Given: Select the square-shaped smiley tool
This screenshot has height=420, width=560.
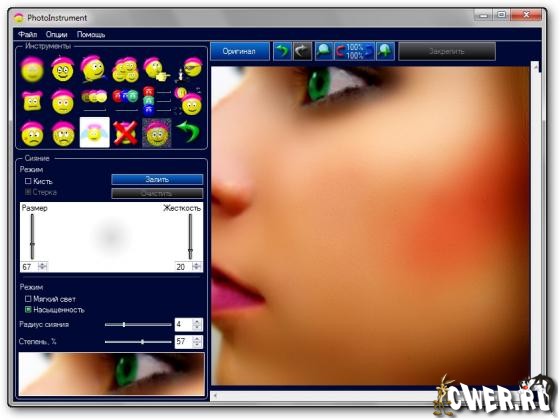Looking at the screenshot, I should pos(32,100).
